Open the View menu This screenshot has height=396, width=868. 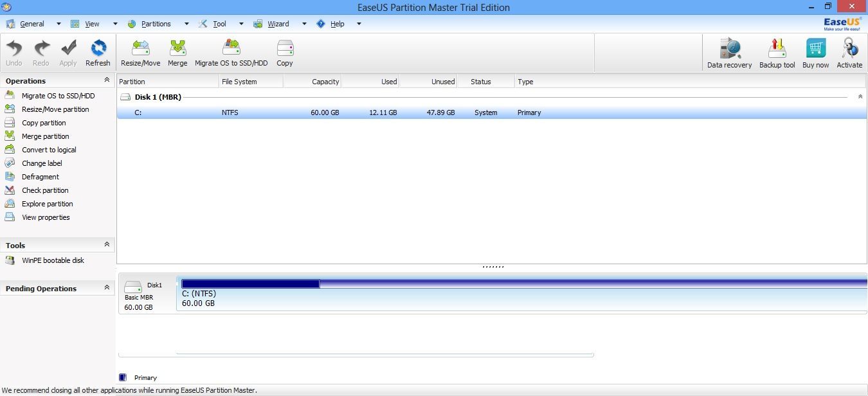(x=93, y=24)
